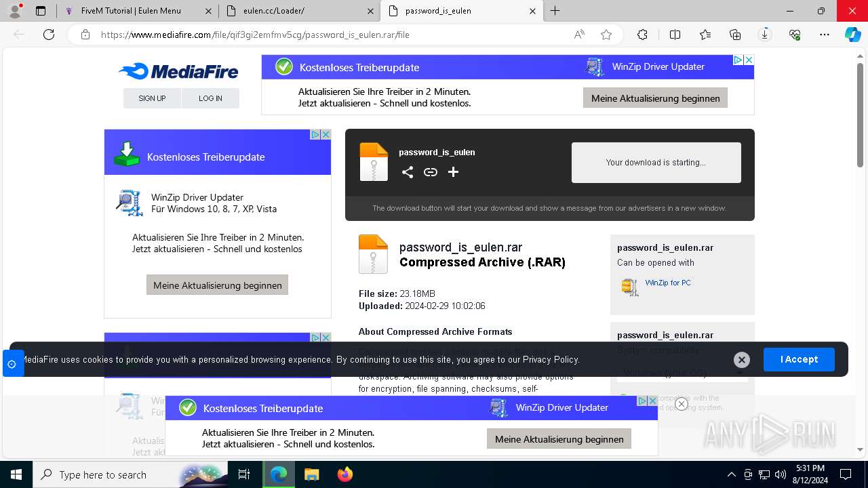Screen dimensions: 868x488
Task: Open the Favorites list icon
Action: [x=705, y=35]
